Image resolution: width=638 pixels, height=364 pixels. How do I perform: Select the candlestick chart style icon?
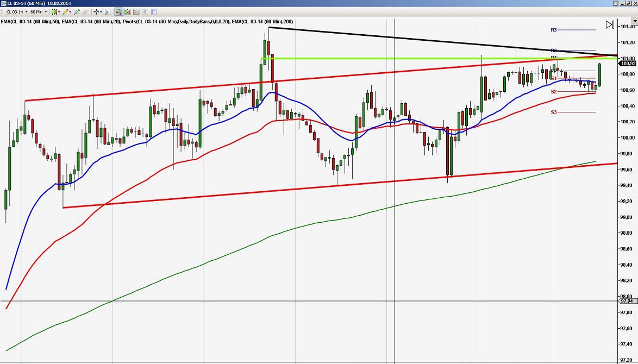pos(53,12)
